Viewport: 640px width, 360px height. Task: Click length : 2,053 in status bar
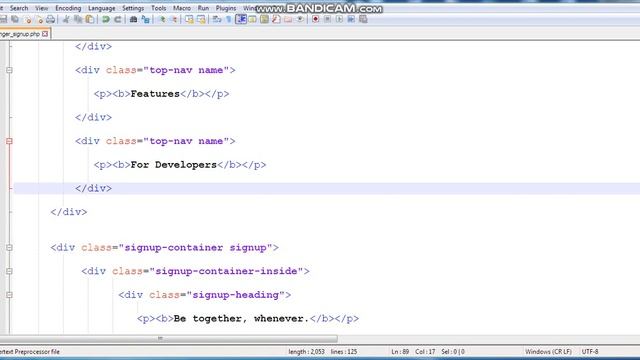[307, 352]
